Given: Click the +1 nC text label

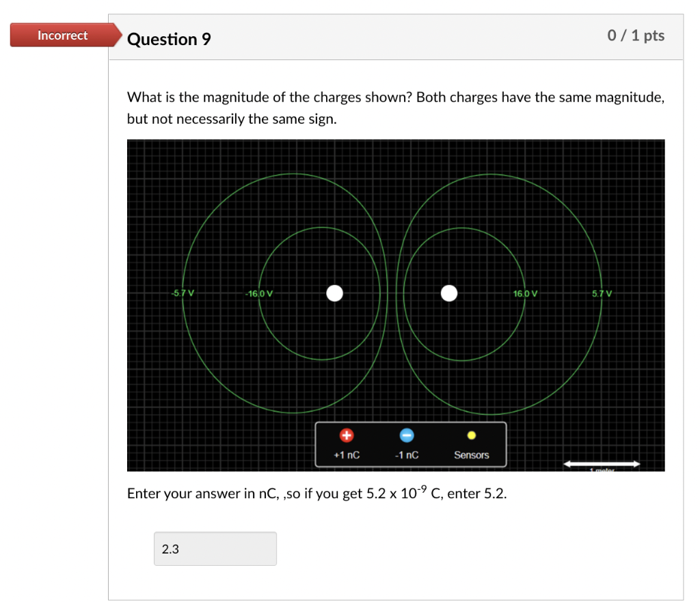Looking at the screenshot, I should pos(347,454).
